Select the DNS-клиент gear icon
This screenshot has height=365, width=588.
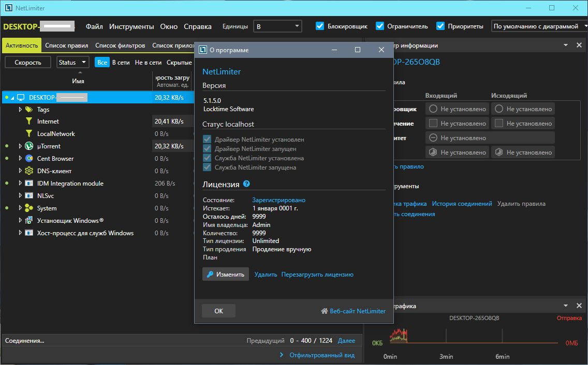[29, 171]
